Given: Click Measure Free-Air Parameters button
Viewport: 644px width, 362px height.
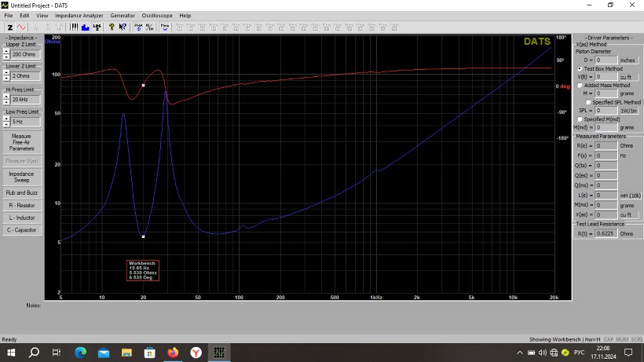Looking at the screenshot, I should point(21,142).
